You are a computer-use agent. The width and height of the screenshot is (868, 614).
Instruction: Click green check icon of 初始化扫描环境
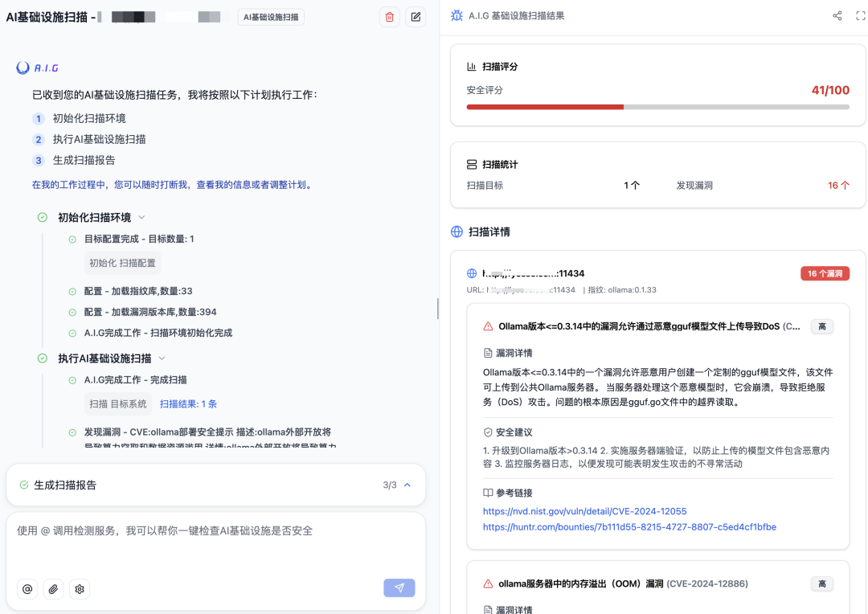tap(42, 217)
